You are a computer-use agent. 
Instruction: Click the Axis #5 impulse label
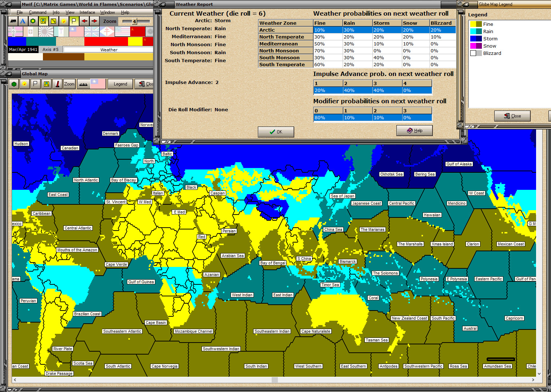[x=51, y=49]
